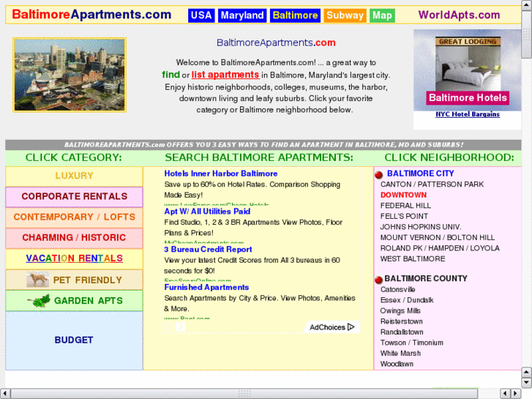Click the horizontal scrollbar thumb
This screenshot has height=399, width=532.
click(x=244, y=394)
